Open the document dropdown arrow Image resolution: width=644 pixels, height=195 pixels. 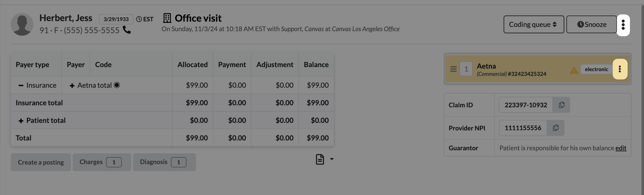pos(332,159)
